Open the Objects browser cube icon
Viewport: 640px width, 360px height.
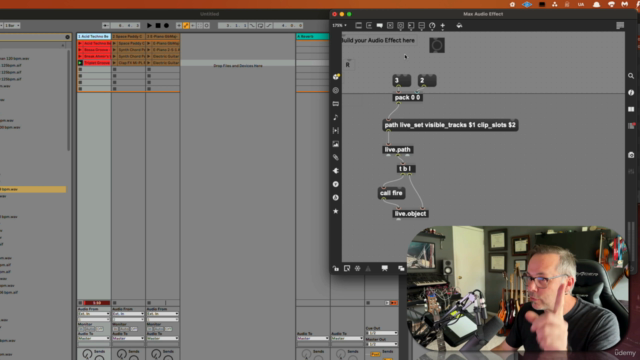click(x=336, y=77)
